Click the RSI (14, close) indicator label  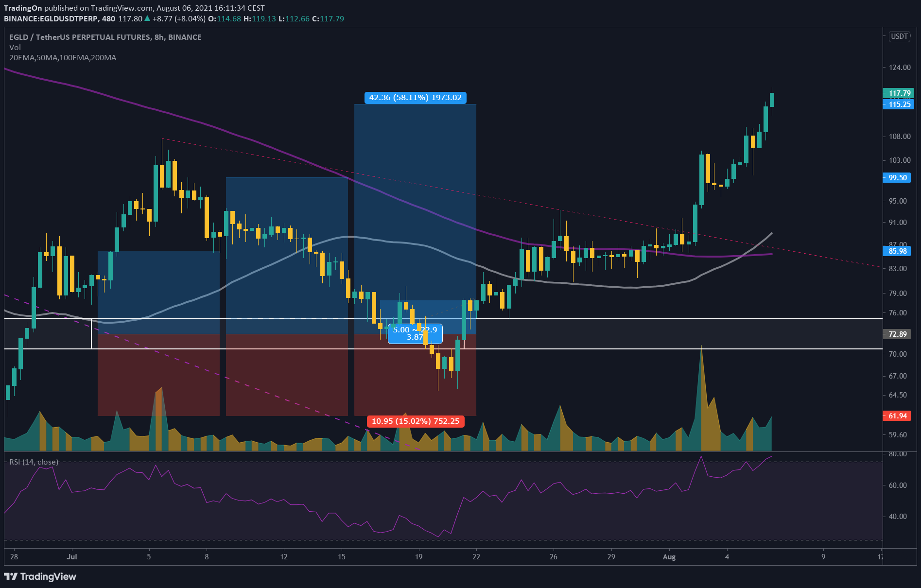pyautogui.click(x=34, y=462)
